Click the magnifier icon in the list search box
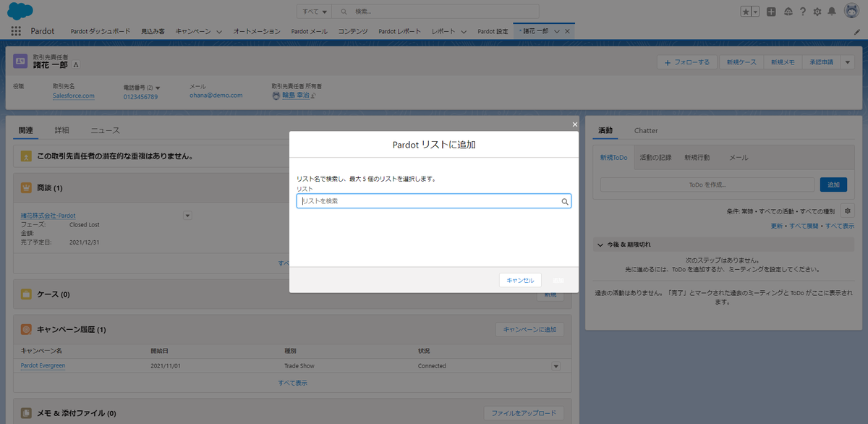Screen dimensions: 868x424 pos(565,202)
